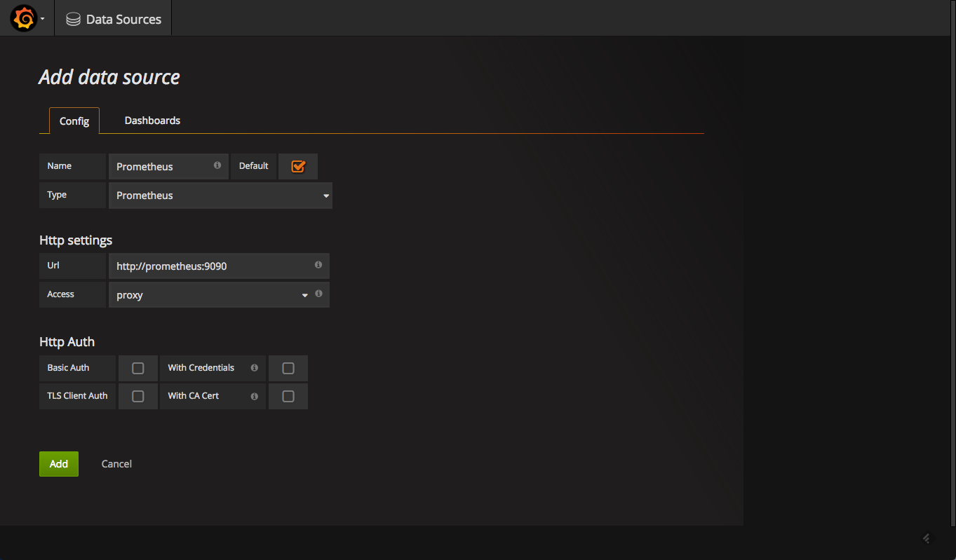This screenshot has height=560, width=956.
Task: Click the Url input field
Action: (x=219, y=266)
